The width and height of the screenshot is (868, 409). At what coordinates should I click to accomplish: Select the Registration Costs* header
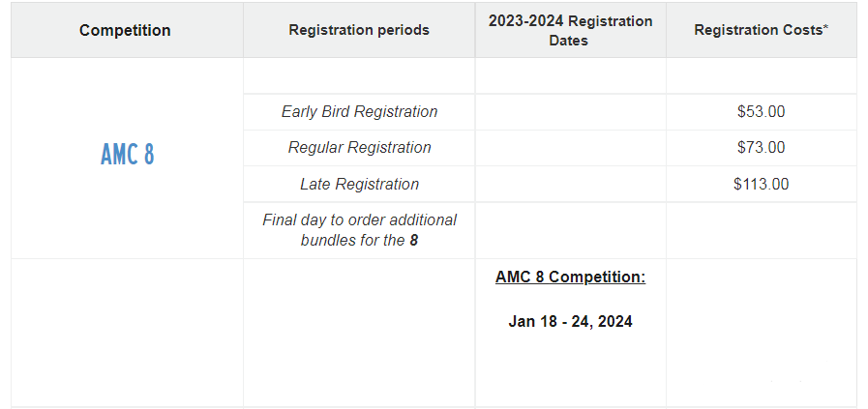tap(762, 30)
